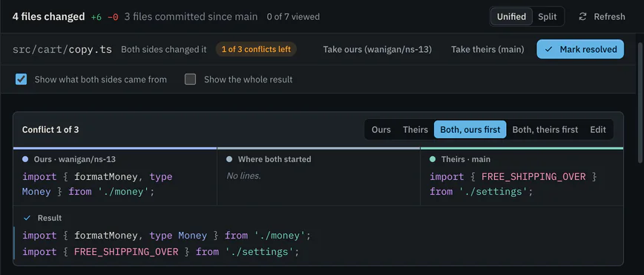The height and width of the screenshot is (275, 644).
Task: Click the −0 deletions count
Action: (113, 17)
